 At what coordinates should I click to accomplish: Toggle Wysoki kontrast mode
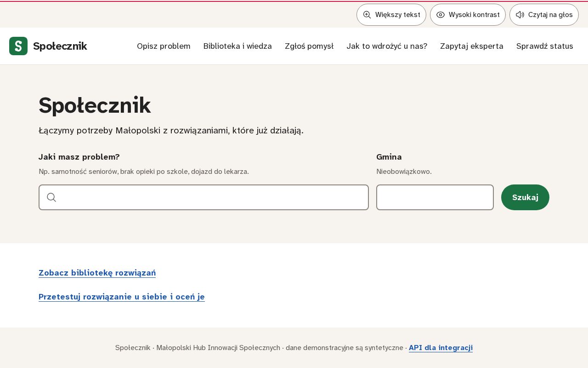pyautogui.click(x=468, y=15)
